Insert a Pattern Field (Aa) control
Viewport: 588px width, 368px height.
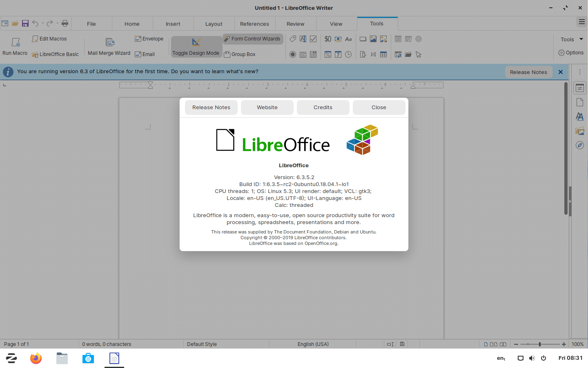tap(348, 39)
